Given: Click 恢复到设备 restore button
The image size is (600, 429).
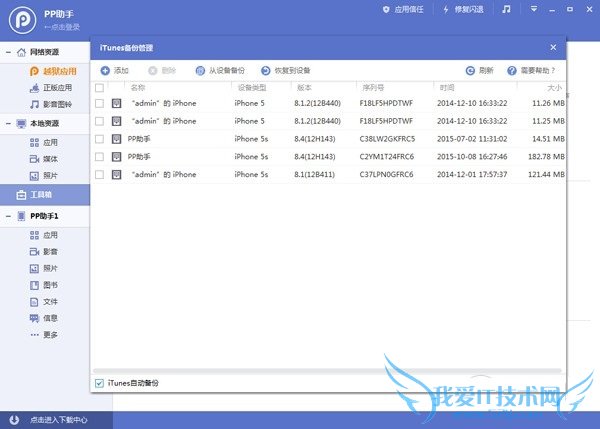Looking at the screenshot, I should pyautogui.click(x=285, y=70).
